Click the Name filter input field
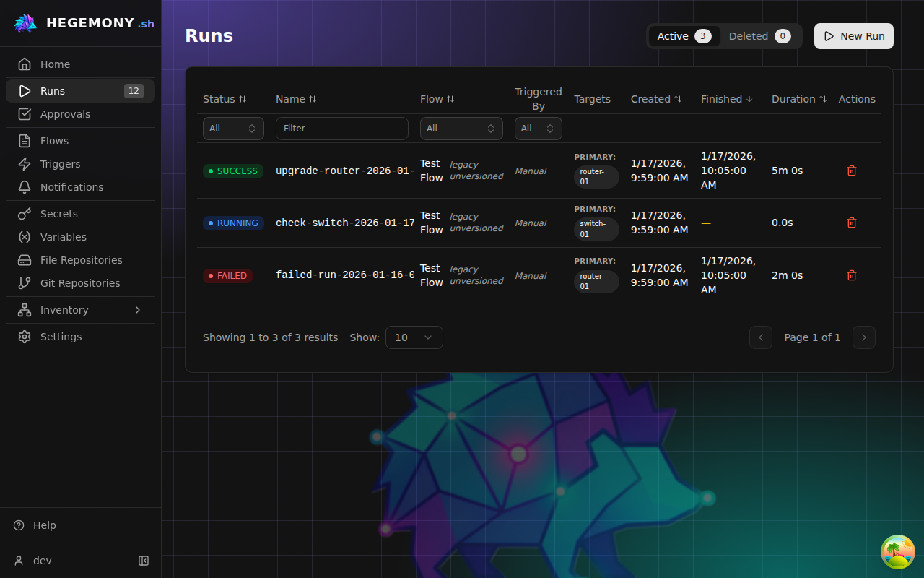The width and height of the screenshot is (924, 578). pyautogui.click(x=342, y=129)
